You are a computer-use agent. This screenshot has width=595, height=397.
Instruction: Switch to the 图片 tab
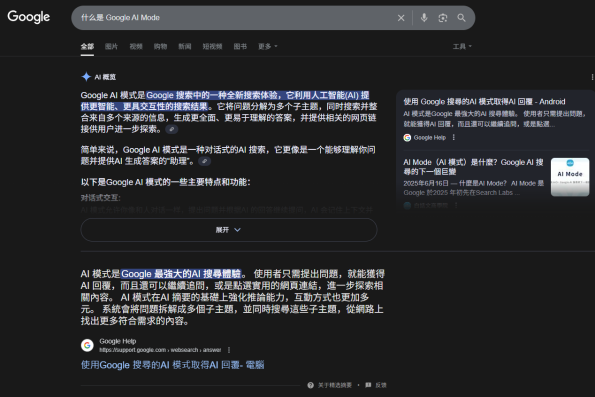click(112, 46)
